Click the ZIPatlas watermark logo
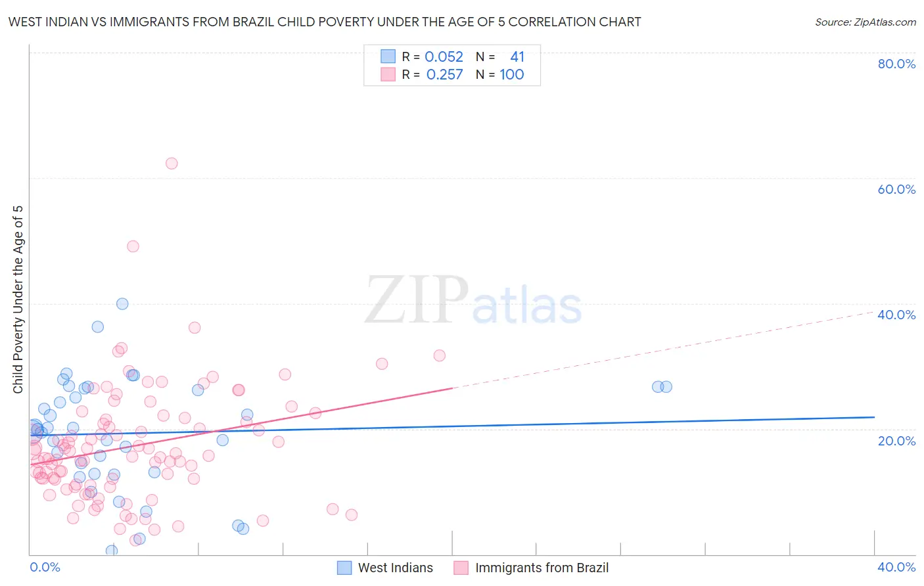Viewport: 924px width, 586px height. click(x=473, y=301)
